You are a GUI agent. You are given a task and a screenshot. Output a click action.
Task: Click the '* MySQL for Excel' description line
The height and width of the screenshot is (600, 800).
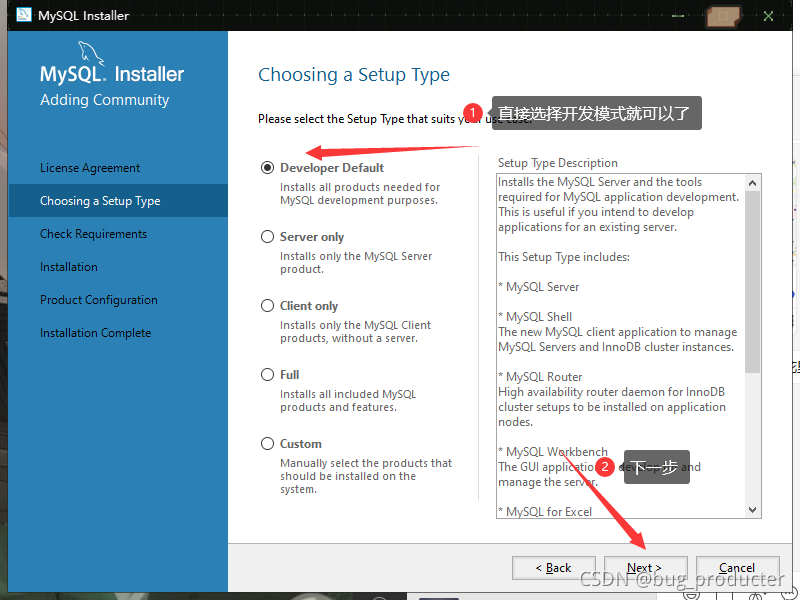tap(545, 512)
